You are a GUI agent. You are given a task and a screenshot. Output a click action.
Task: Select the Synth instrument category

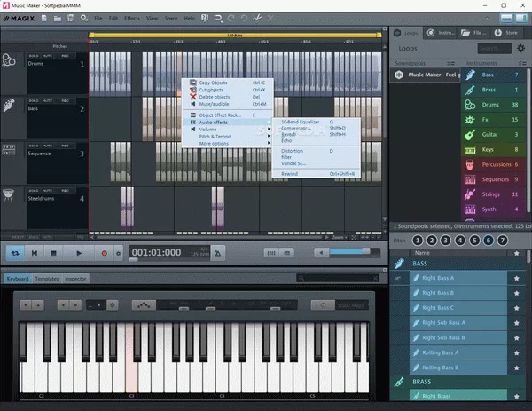[493, 209]
